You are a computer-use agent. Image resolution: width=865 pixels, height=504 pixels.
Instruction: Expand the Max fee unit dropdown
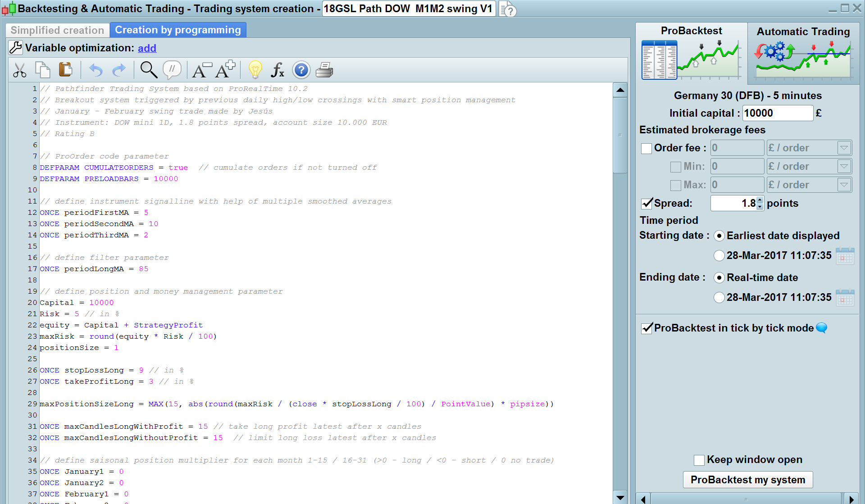click(x=844, y=185)
